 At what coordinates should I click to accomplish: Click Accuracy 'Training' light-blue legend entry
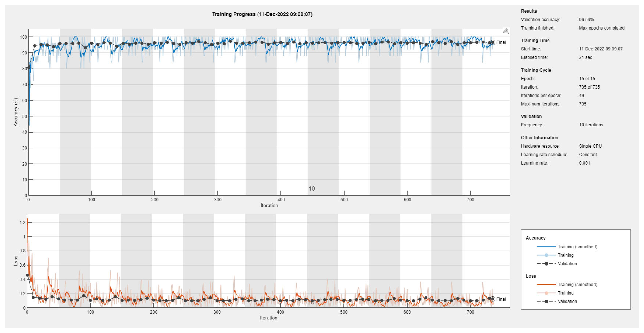point(555,255)
